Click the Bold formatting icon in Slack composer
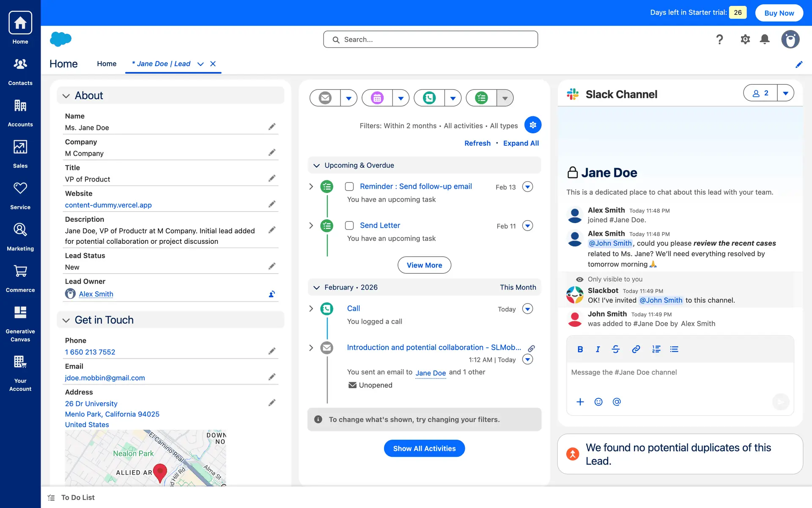812x508 pixels. pyautogui.click(x=580, y=349)
